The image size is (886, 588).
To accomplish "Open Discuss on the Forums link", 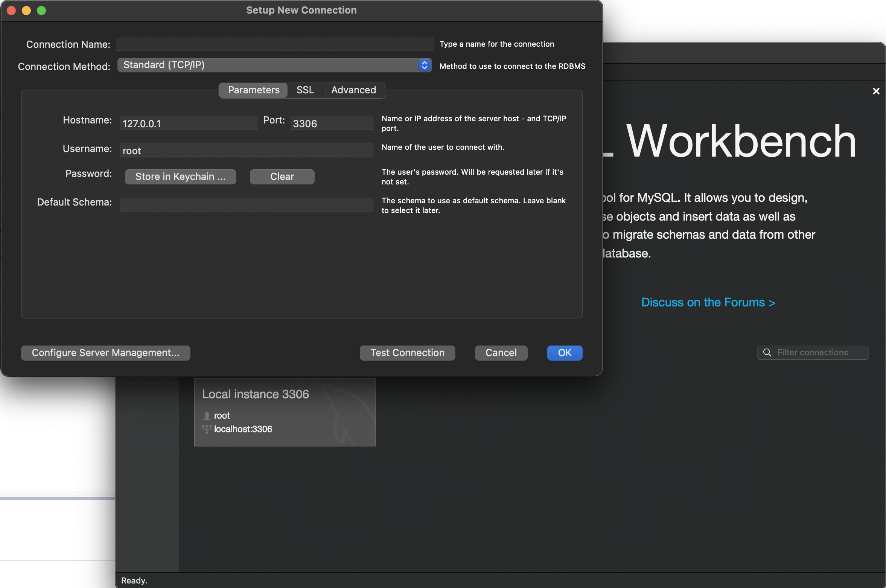I will 708,302.
